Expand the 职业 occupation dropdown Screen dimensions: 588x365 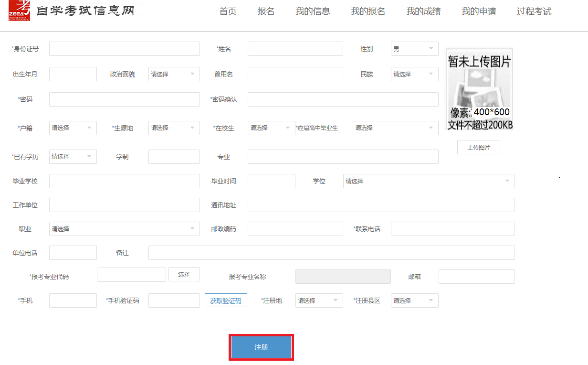(x=124, y=228)
